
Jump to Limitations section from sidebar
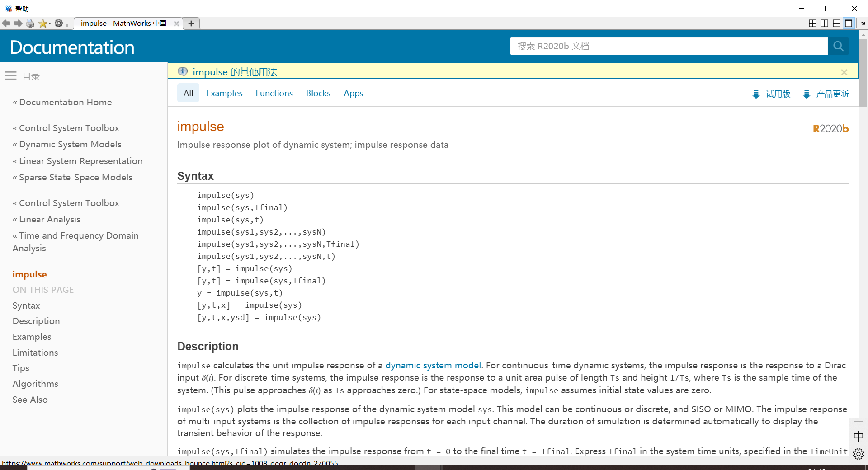(35, 353)
